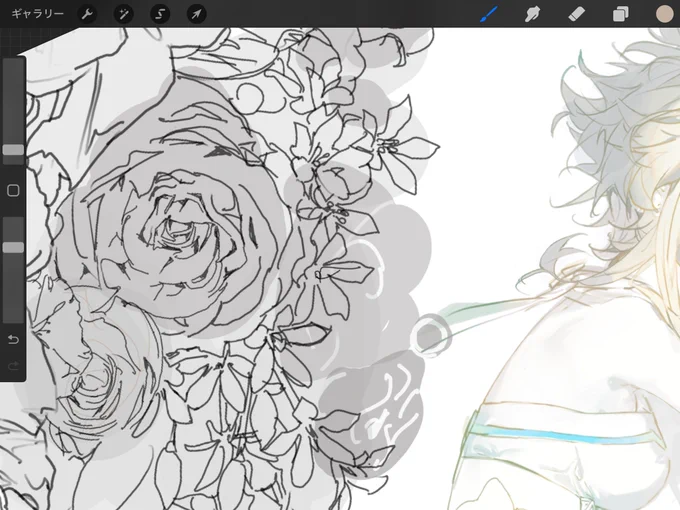
Task: Open the beige active color swatch
Action: 664,14
